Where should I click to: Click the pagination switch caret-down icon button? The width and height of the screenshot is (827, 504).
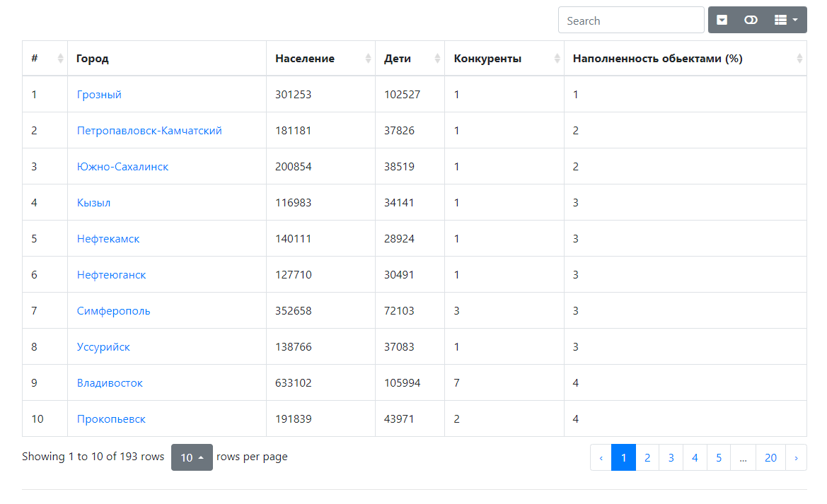(x=722, y=20)
